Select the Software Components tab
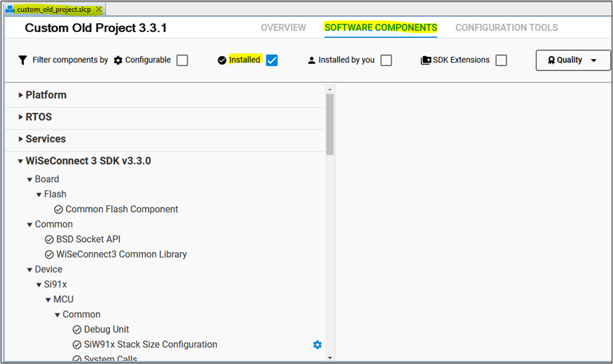Image resolution: width=613 pixels, height=364 pixels. (381, 28)
